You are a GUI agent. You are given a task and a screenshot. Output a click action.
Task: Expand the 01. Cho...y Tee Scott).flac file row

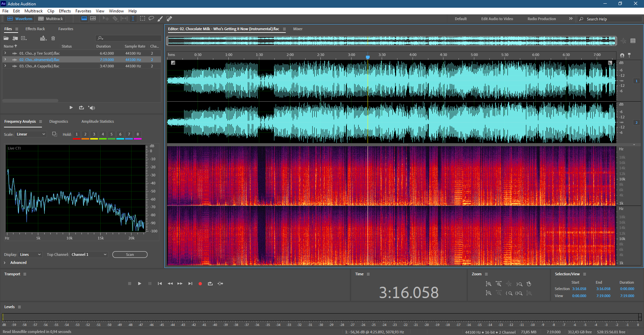click(5, 53)
